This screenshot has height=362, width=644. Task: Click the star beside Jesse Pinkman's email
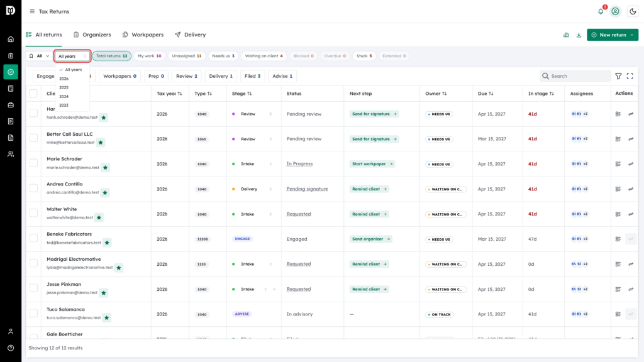(x=104, y=293)
